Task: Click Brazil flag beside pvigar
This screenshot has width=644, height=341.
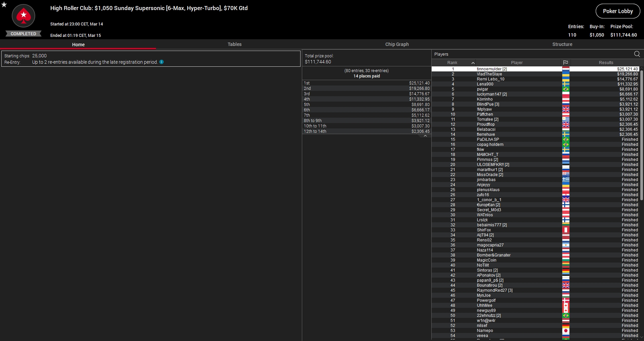Action: tap(566, 89)
